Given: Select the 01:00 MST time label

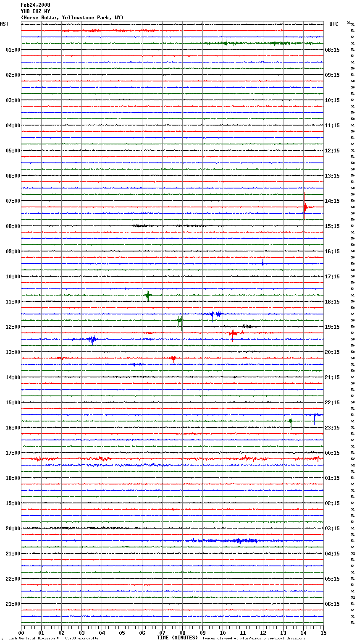Looking at the screenshot, I should pos(13,50).
